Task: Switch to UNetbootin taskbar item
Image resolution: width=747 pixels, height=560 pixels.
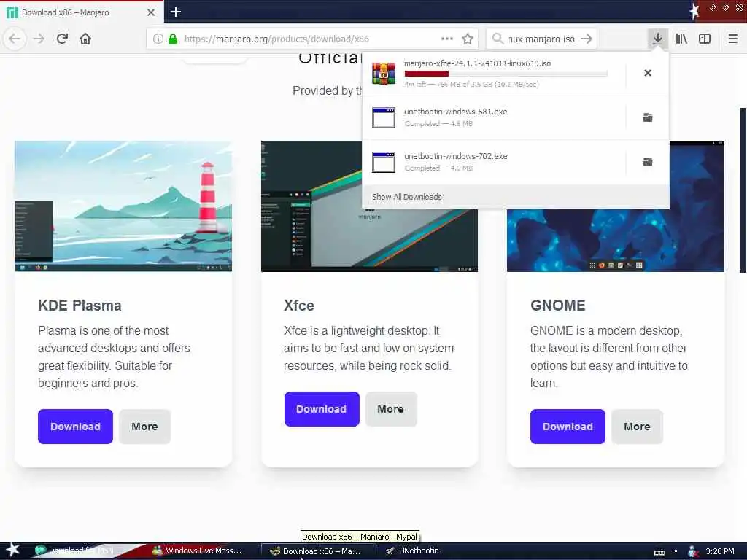Action: [413, 551]
